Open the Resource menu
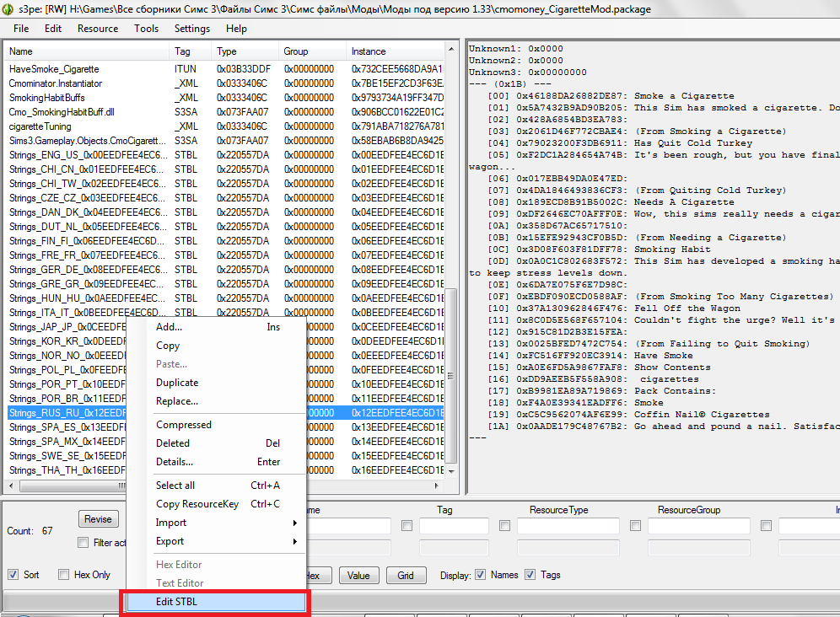 pos(98,28)
